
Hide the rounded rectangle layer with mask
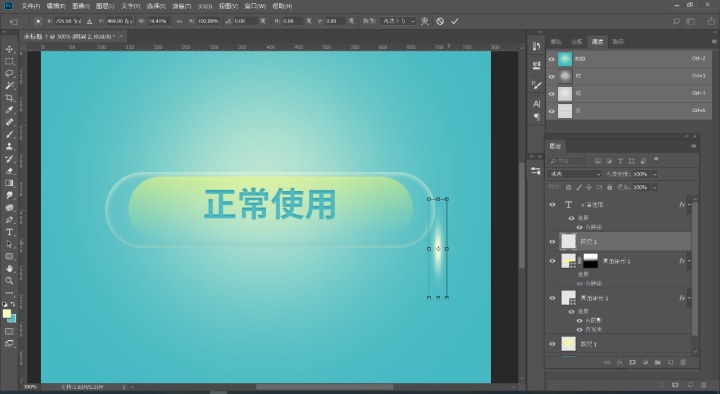click(x=552, y=261)
